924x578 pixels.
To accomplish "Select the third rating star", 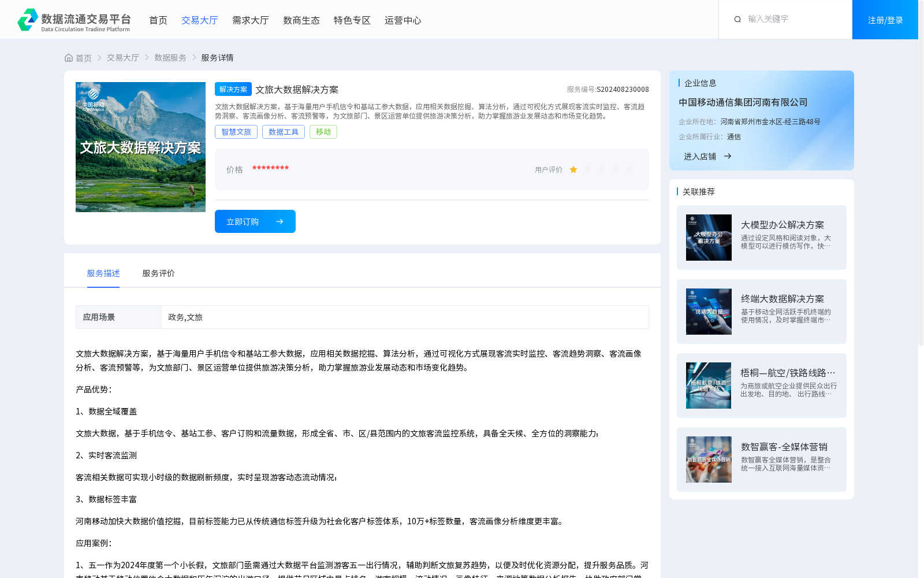I will (x=601, y=169).
